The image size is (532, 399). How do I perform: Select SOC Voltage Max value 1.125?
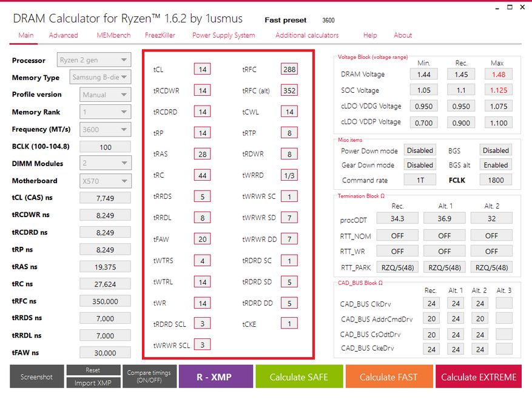[499, 90]
